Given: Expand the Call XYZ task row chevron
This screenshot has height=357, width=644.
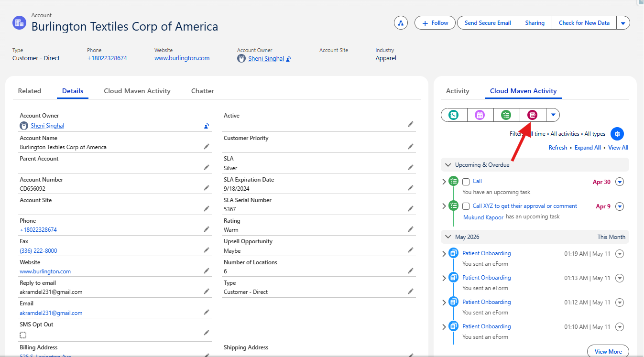Looking at the screenshot, I should pos(444,206).
